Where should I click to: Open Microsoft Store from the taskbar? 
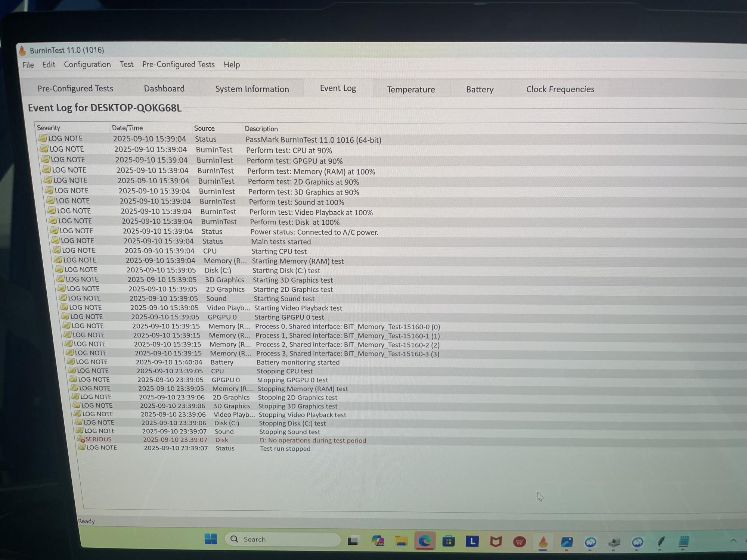[x=448, y=541]
